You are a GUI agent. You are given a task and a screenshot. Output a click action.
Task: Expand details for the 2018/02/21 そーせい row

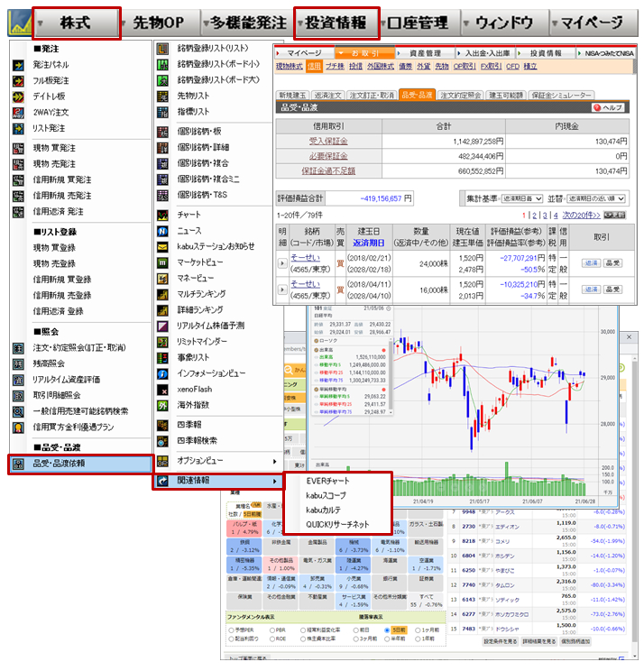(282, 263)
